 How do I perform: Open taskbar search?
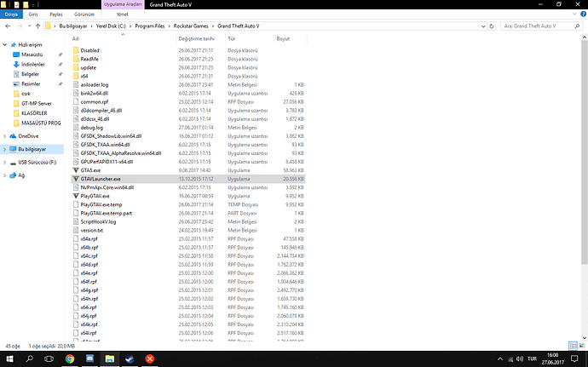click(29, 358)
